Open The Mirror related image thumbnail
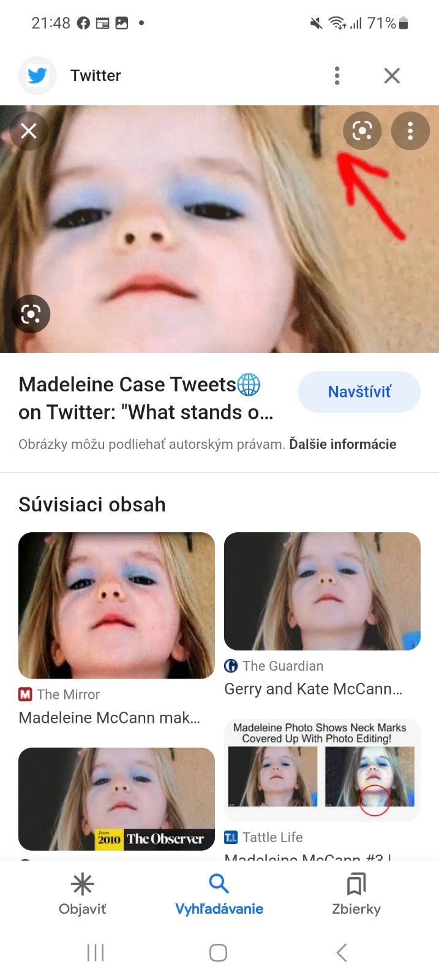 click(x=116, y=605)
